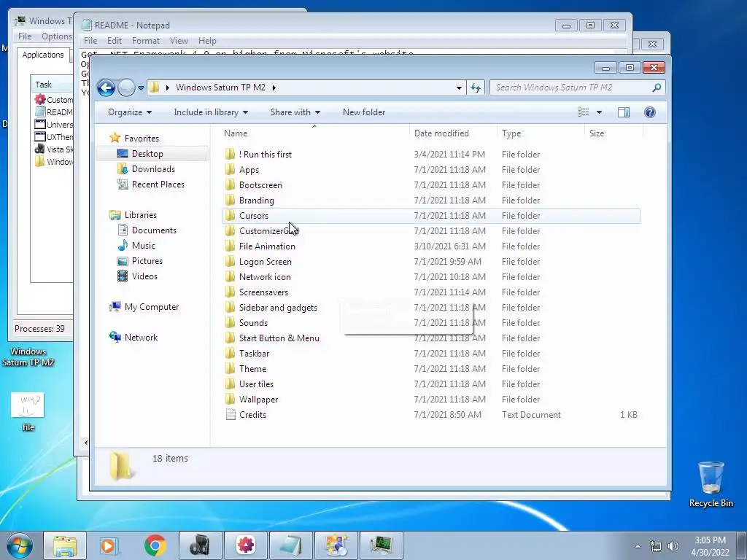Select the Credits text document icon
This screenshot has width=747, height=560.
pyautogui.click(x=231, y=415)
